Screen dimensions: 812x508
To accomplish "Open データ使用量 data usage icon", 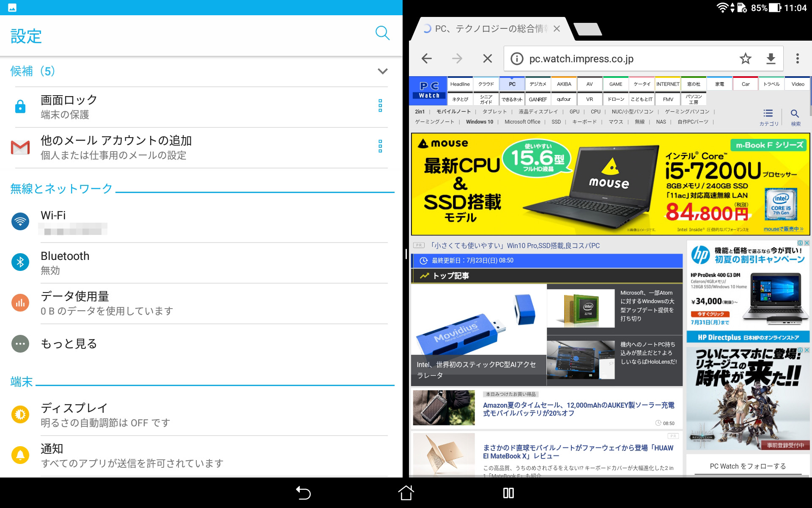I will 20,303.
